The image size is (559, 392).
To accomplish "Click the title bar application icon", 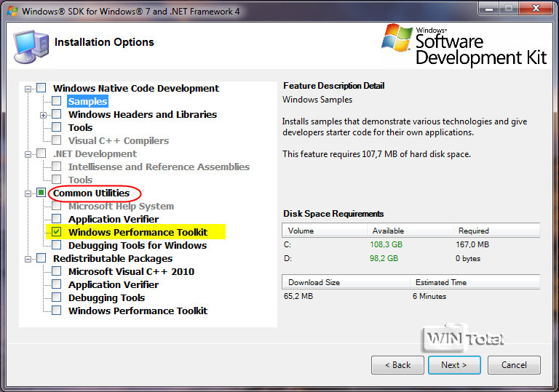I will point(12,11).
